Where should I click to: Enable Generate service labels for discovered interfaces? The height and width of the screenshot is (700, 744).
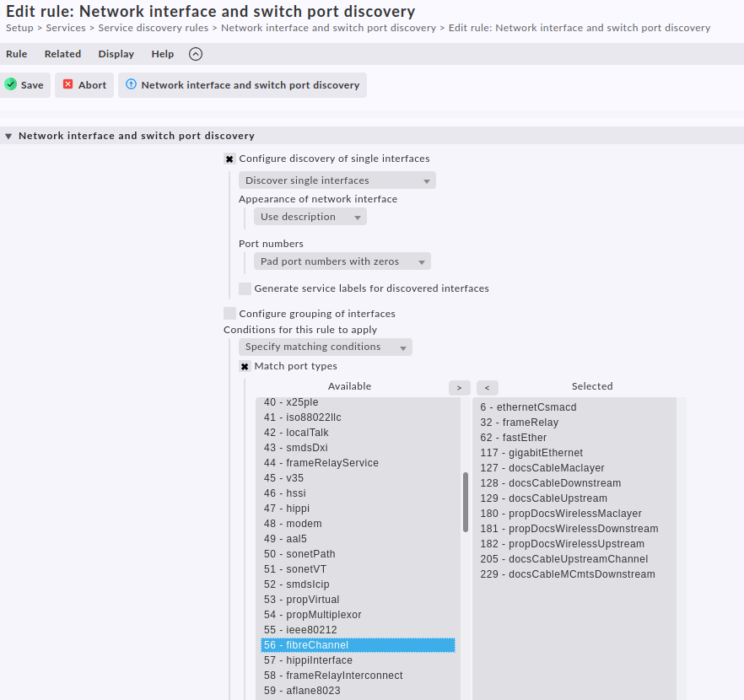245,288
